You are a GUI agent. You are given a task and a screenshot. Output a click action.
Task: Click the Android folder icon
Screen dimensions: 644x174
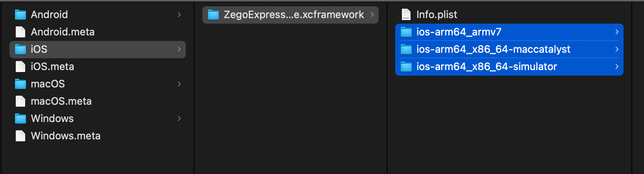(x=20, y=15)
